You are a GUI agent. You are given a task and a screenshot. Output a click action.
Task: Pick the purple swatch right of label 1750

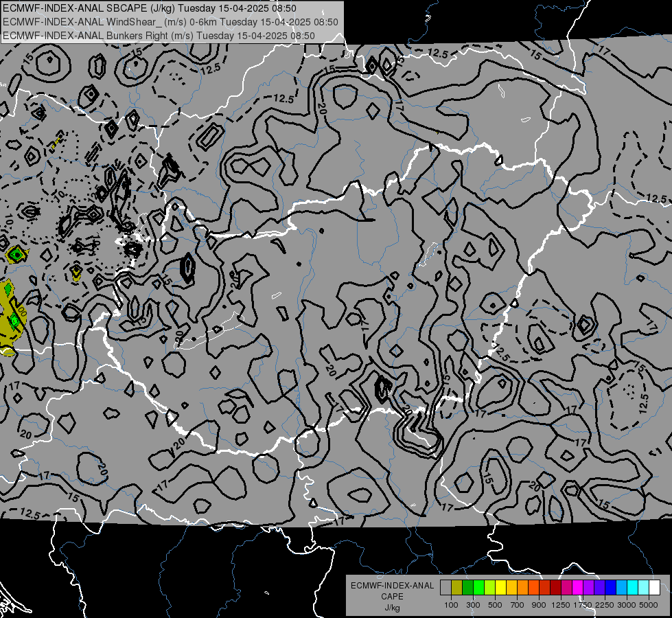click(x=588, y=588)
